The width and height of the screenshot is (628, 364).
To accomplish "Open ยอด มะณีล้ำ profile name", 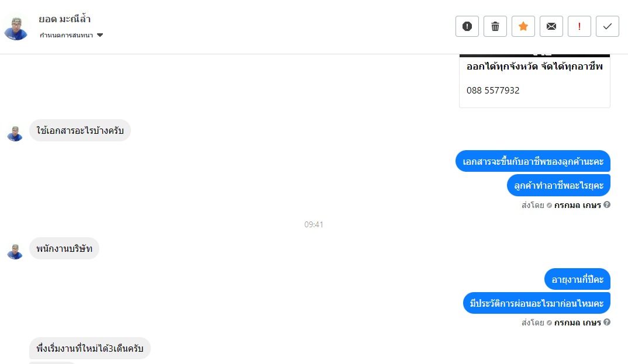I will coord(65,19).
